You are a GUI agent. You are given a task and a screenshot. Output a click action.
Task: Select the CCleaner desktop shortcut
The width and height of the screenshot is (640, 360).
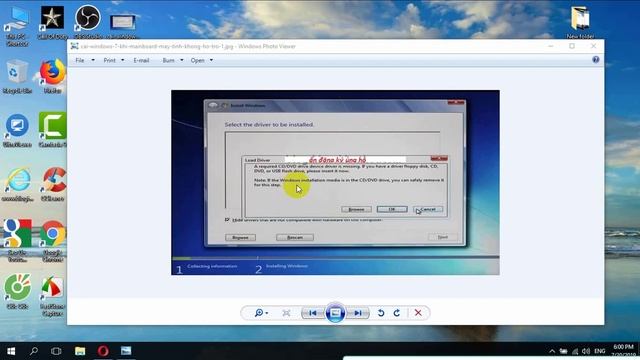52,184
